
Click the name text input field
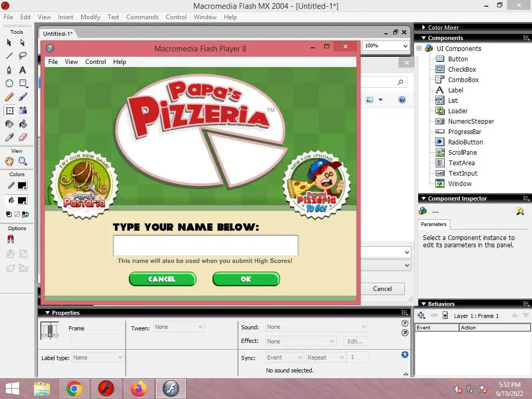(x=206, y=245)
